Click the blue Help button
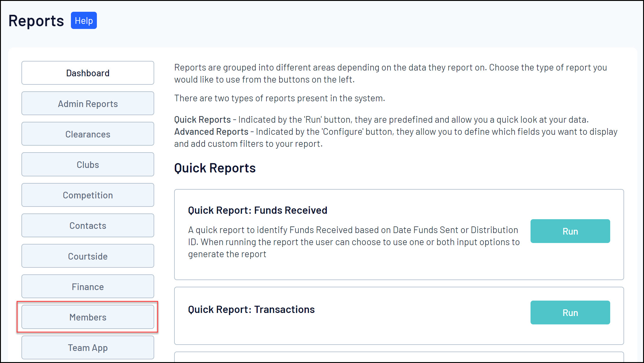The image size is (644, 363). tap(84, 21)
